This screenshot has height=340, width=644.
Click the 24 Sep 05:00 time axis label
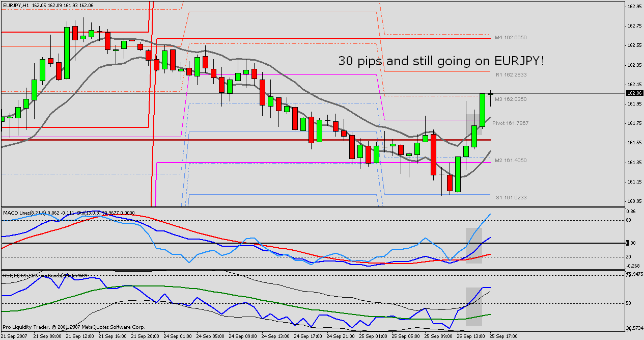point(210,336)
